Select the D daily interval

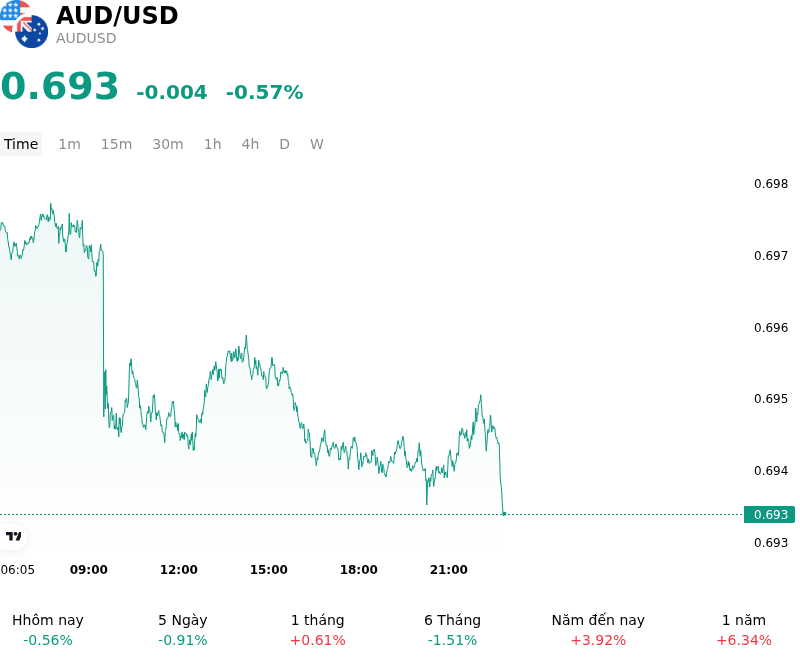click(285, 144)
